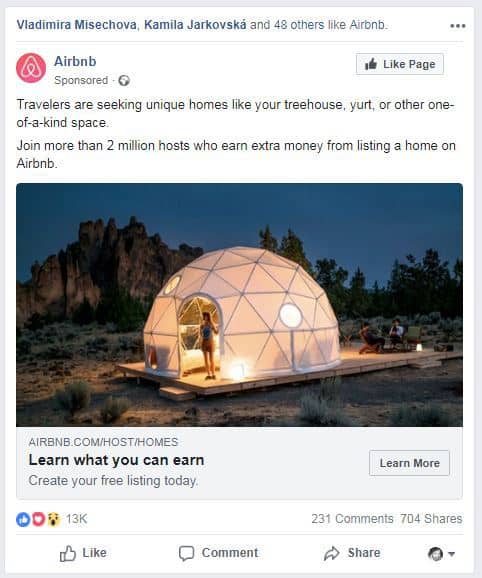
Task: Click the speech bubble Comment icon
Action: point(186,553)
